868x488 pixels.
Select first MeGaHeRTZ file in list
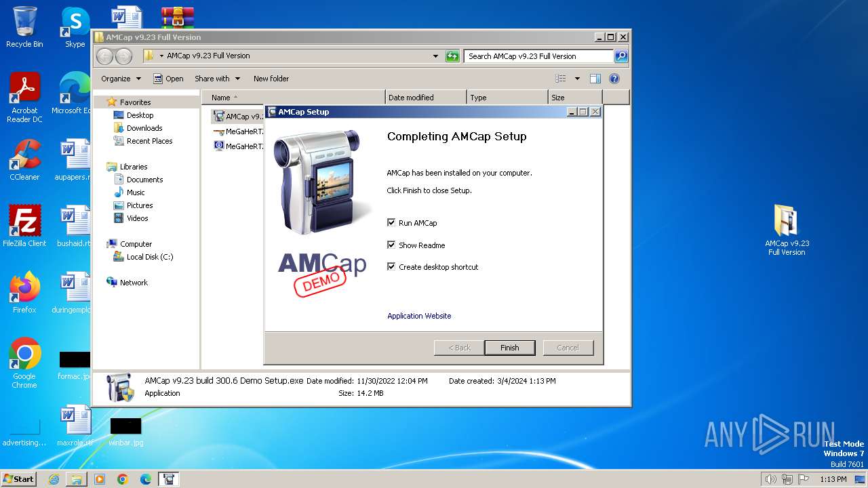[238, 131]
